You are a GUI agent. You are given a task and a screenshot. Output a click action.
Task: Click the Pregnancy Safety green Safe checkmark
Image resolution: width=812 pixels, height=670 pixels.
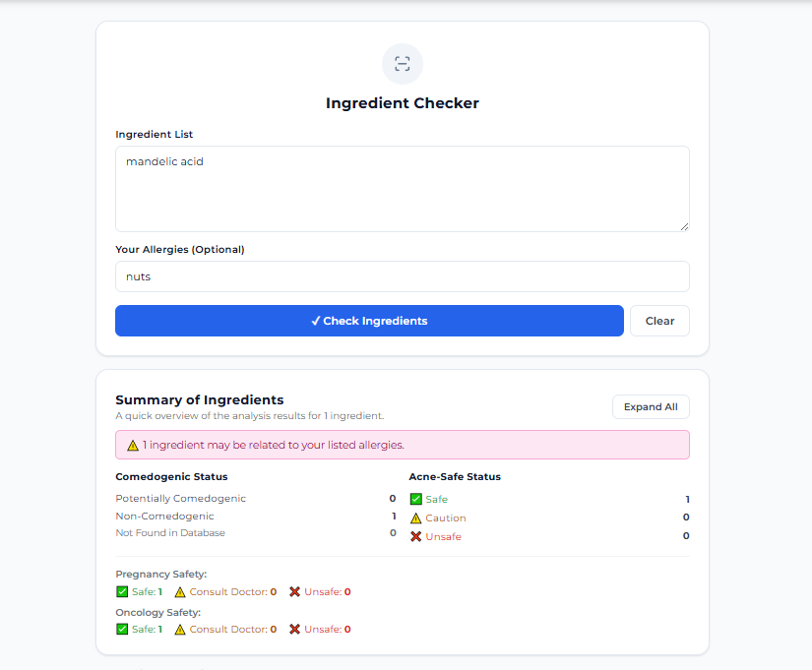pyautogui.click(x=122, y=592)
